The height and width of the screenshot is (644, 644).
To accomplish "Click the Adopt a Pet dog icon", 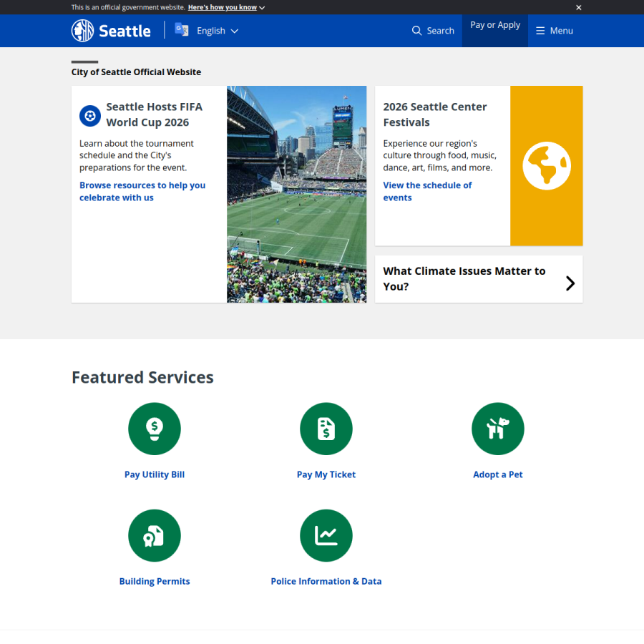I will [x=498, y=429].
